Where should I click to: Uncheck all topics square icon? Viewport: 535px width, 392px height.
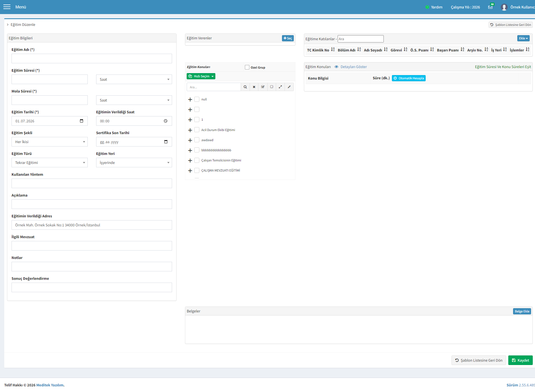(272, 87)
